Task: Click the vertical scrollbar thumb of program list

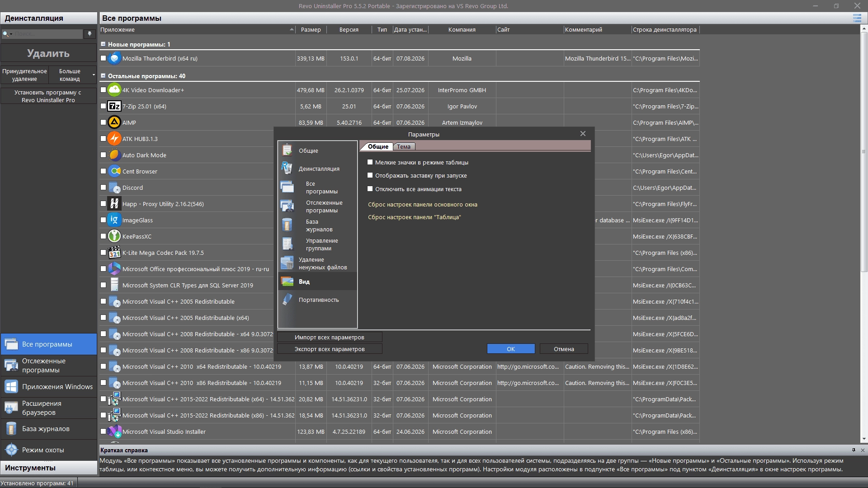Action: (x=864, y=151)
